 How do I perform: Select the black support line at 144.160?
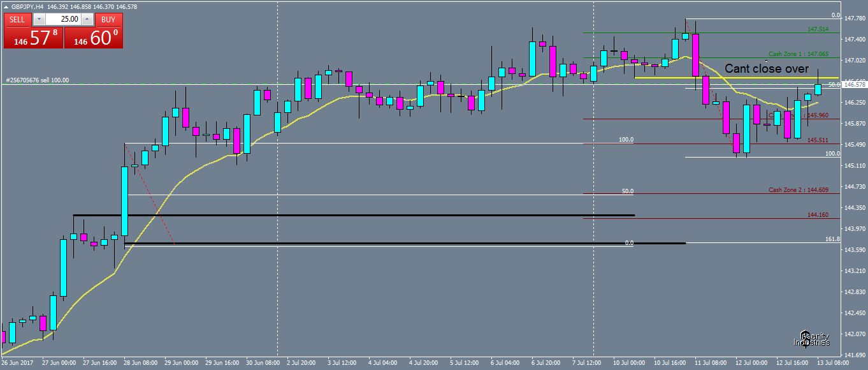[x=351, y=214]
